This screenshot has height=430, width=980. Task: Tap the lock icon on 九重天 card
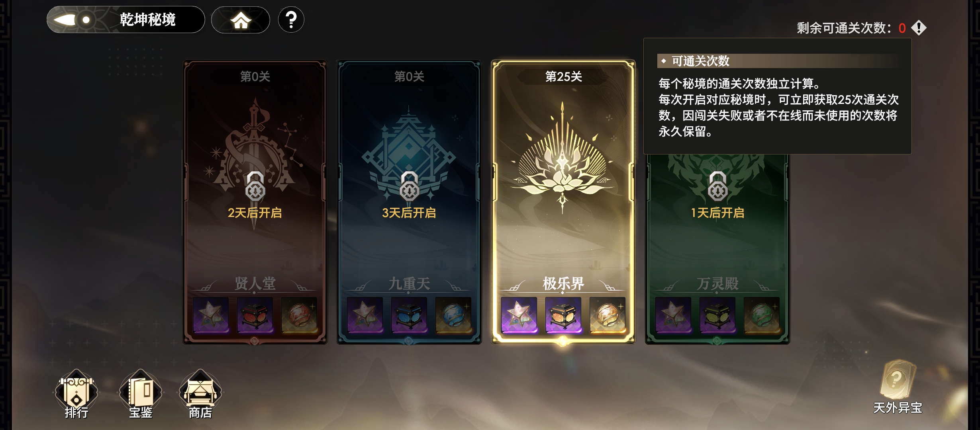pos(409,186)
